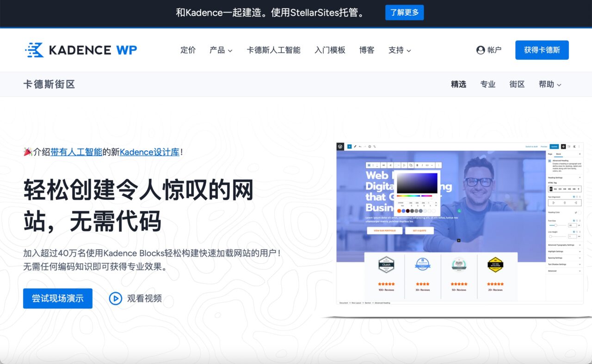
Task: Click the black plus add-block icon on hero
Action: pos(459,240)
